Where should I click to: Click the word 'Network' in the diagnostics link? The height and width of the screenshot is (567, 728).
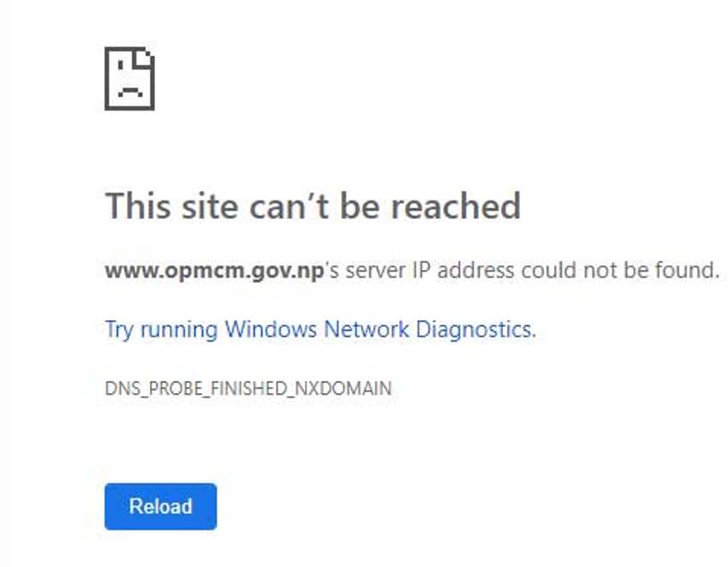[367, 329]
